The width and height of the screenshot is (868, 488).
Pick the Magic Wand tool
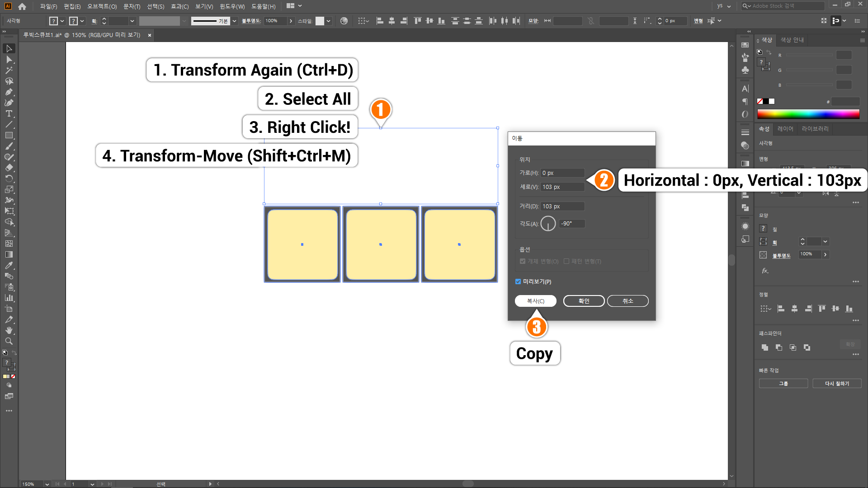9,70
